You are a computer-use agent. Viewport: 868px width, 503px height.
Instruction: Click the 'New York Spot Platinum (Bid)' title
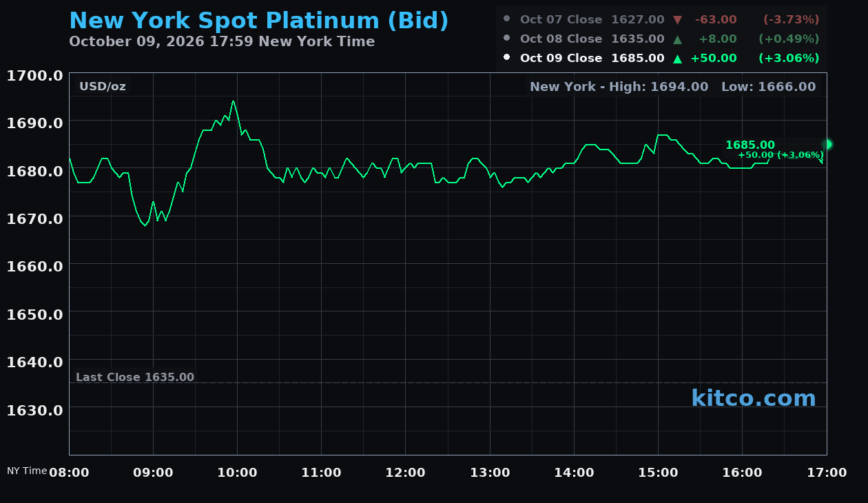tap(259, 21)
